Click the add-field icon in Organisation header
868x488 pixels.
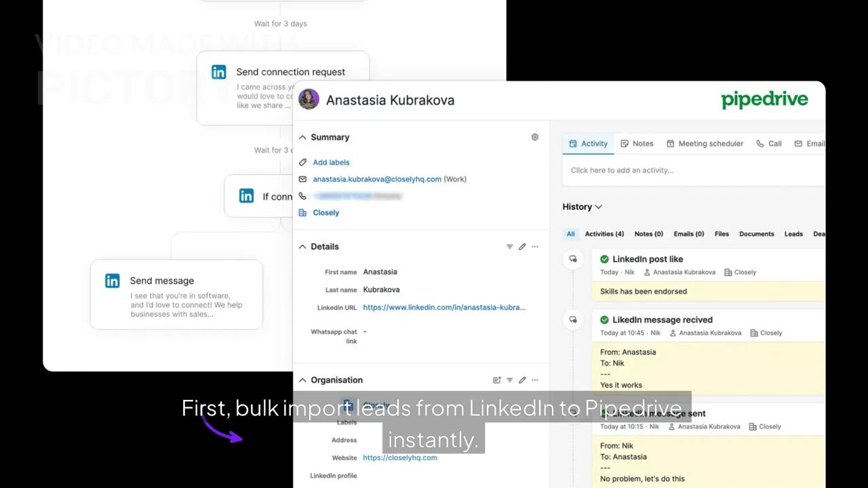point(496,380)
